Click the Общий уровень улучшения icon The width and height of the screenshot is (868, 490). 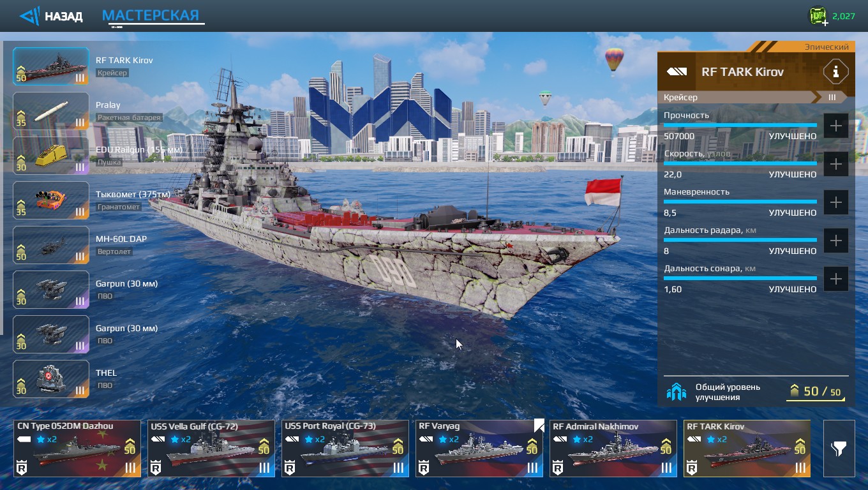(x=676, y=392)
